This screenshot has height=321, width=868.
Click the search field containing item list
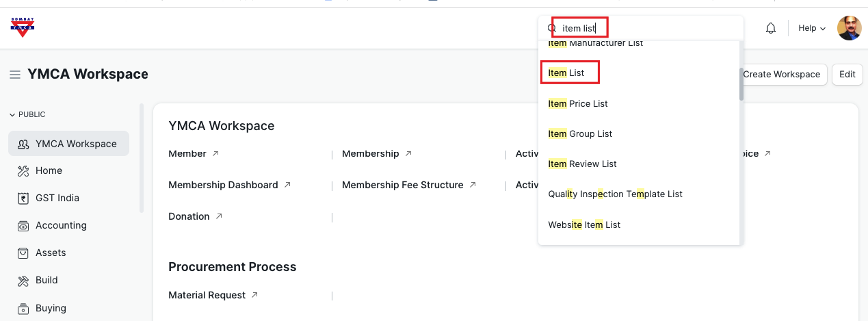click(x=643, y=28)
